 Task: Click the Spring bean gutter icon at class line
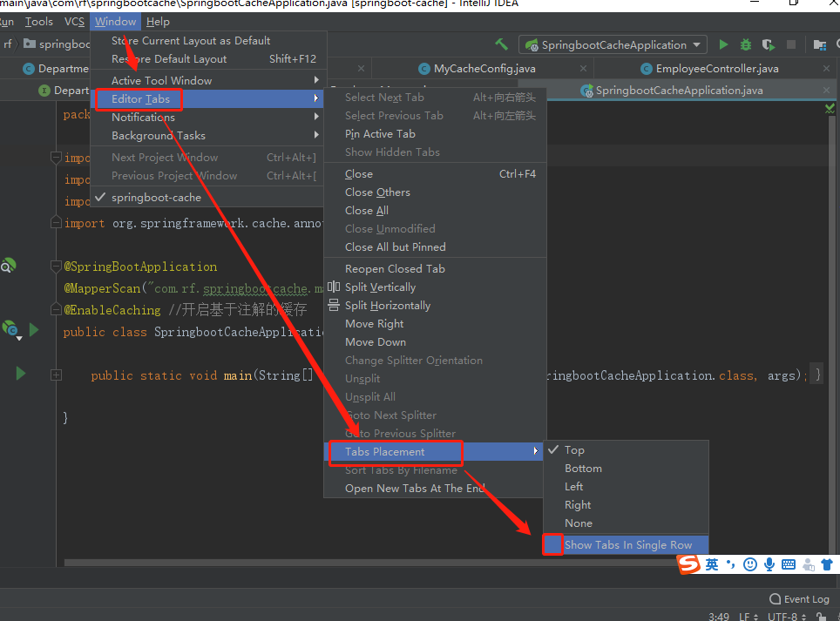[x=11, y=330]
